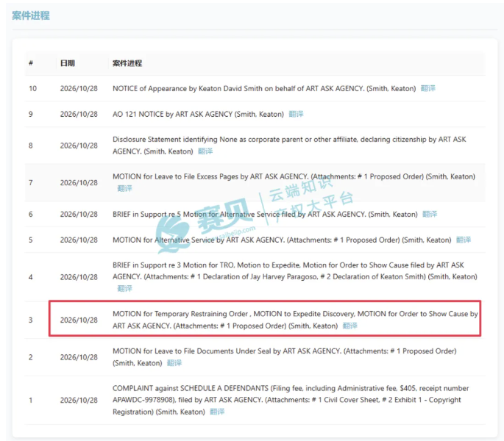The image size is (504, 441).
Task: Translate the Excess Pages motion entry 7
Action: (x=125, y=188)
